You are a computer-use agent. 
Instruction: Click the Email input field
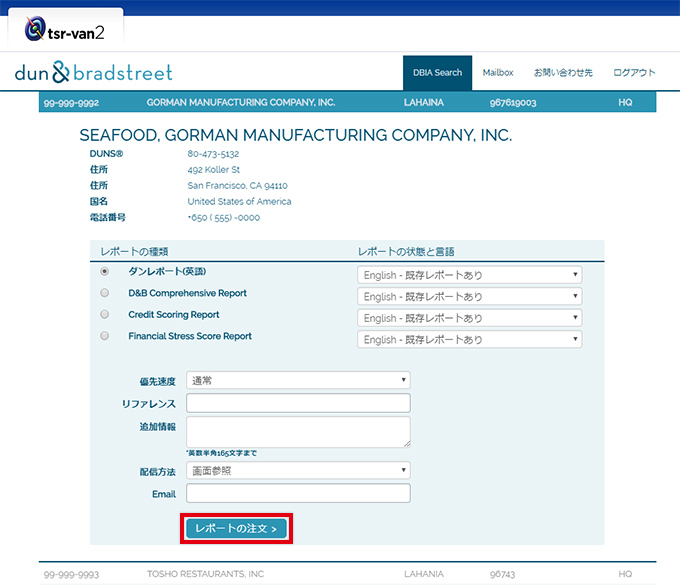[x=298, y=494]
